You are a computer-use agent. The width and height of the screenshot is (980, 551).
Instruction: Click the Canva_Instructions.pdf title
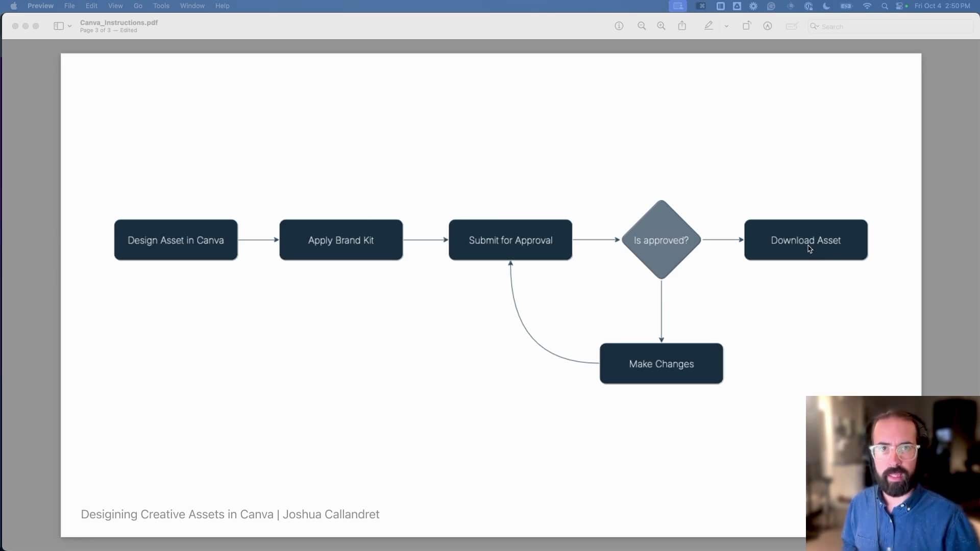click(119, 22)
